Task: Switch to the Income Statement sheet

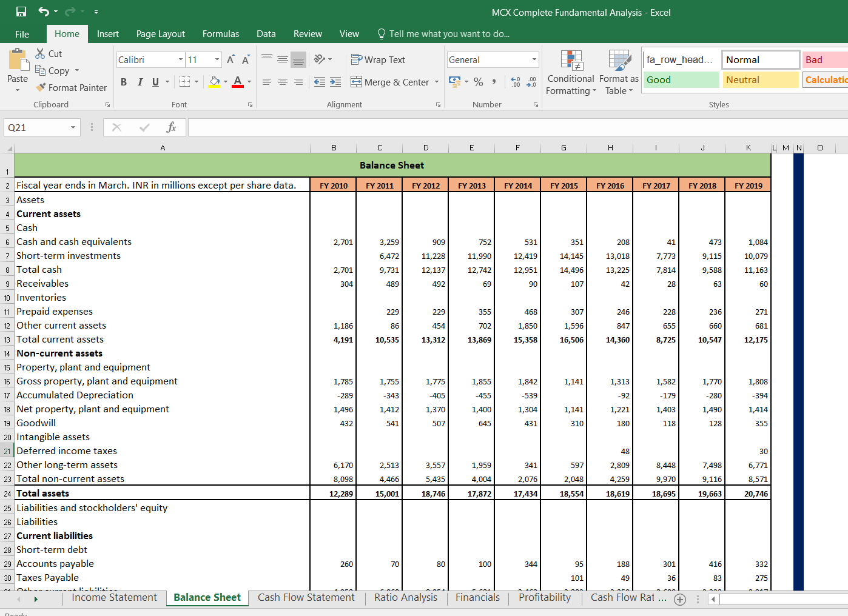Action: coord(114,598)
